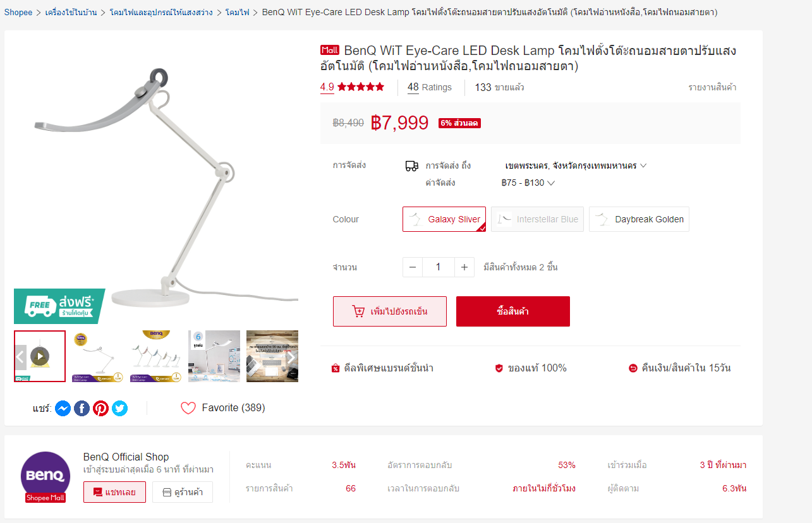Share product on Facebook icon
The width and height of the screenshot is (812, 523).
tap(82, 409)
